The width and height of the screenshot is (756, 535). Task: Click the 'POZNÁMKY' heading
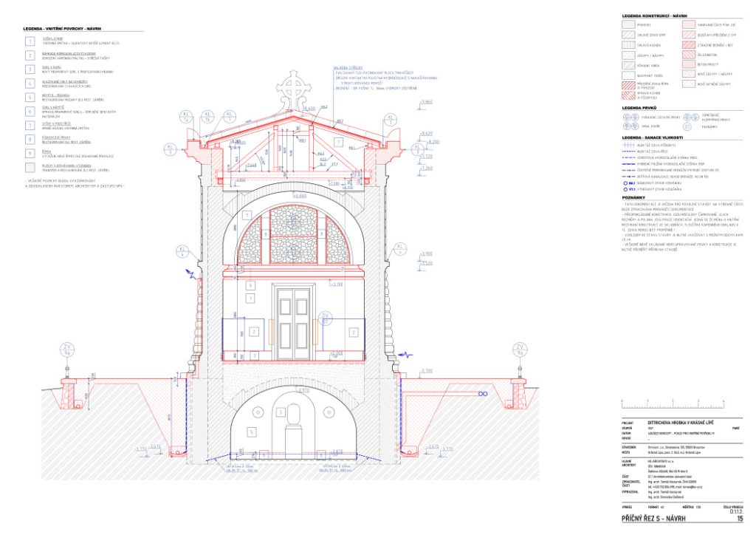click(633, 197)
